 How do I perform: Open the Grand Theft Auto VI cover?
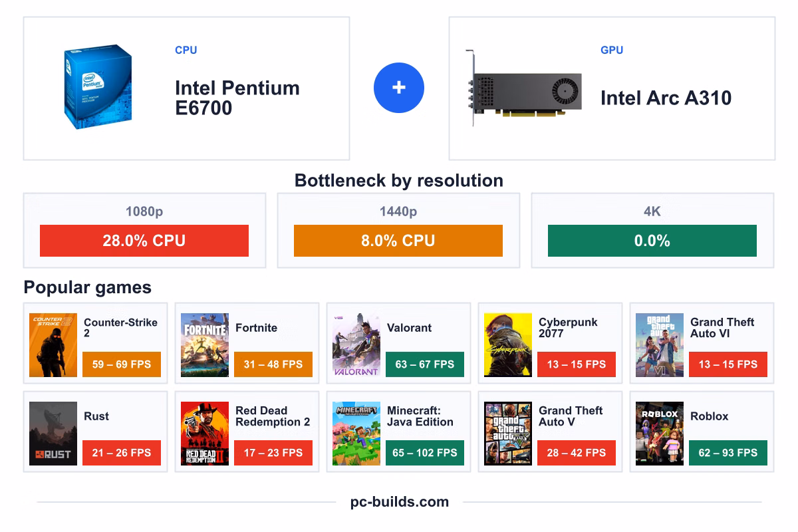point(660,345)
